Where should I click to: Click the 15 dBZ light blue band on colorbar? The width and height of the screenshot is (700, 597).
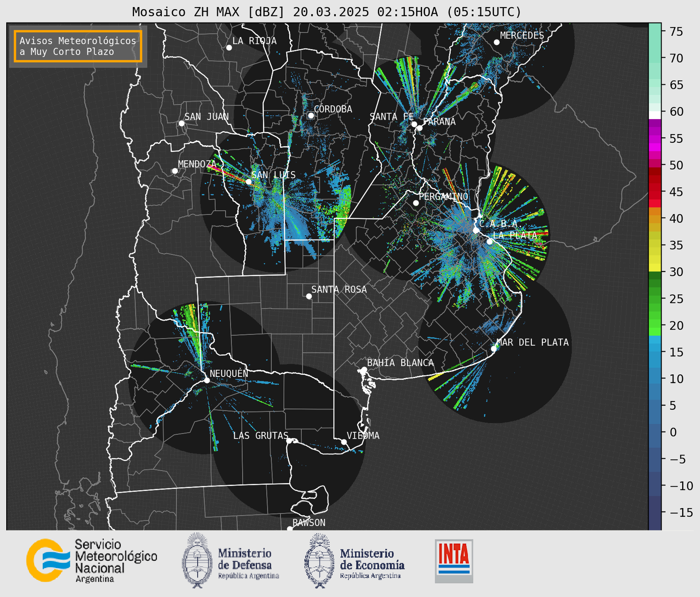tap(655, 352)
